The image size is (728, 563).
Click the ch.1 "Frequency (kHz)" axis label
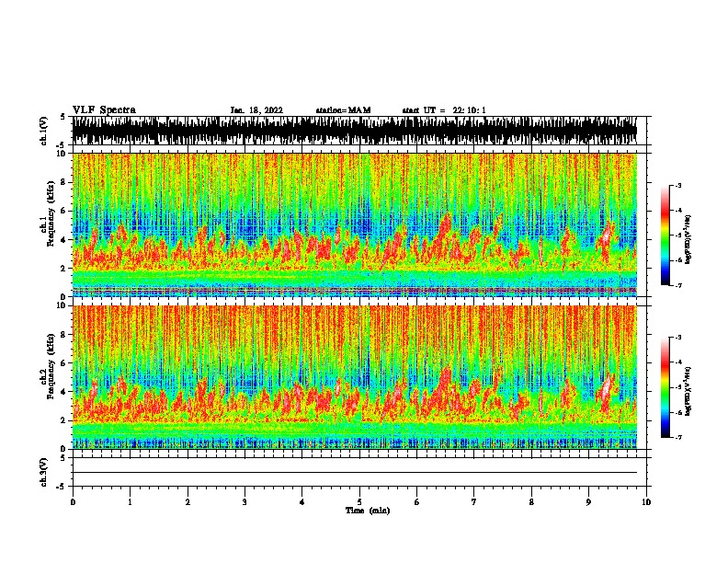tap(51, 214)
